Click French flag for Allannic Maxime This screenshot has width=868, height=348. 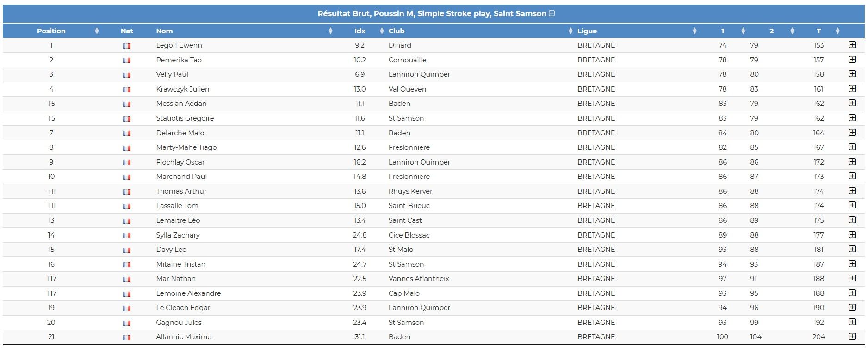(x=127, y=337)
